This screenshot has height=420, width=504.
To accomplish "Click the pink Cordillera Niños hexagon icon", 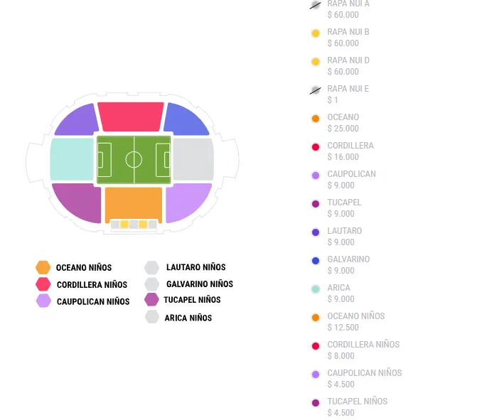I will pos(43,284).
